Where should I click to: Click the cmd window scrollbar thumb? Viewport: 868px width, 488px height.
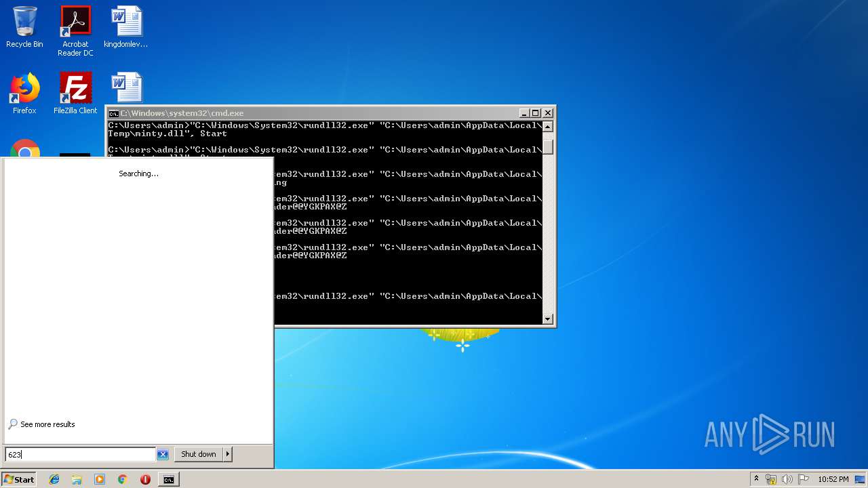(x=548, y=146)
